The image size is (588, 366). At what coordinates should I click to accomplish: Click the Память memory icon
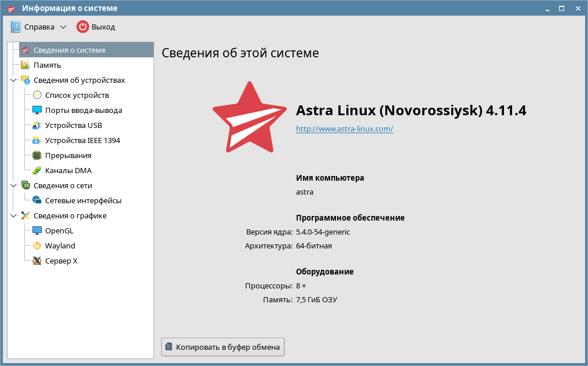[x=25, y=65]
